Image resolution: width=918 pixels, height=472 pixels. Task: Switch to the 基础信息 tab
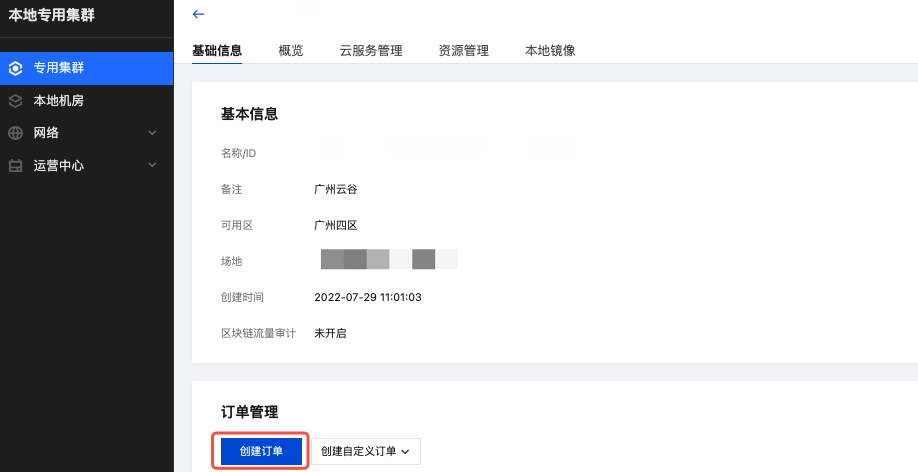pos(217,50)
